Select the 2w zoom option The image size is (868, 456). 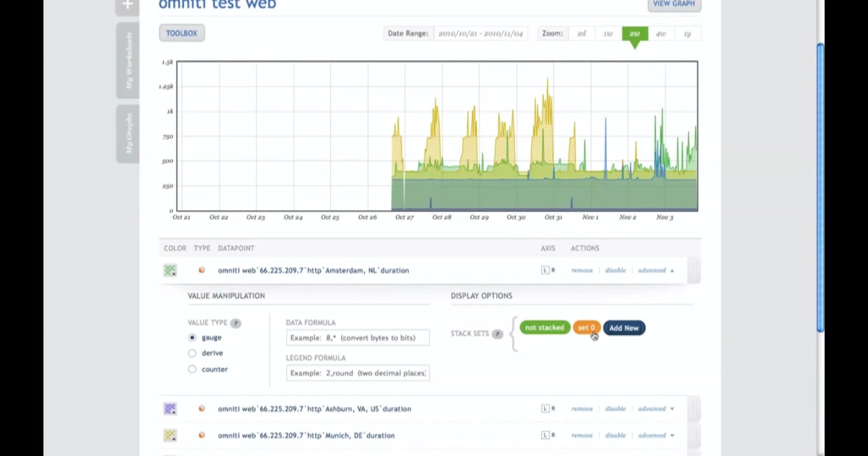point(635,33)
